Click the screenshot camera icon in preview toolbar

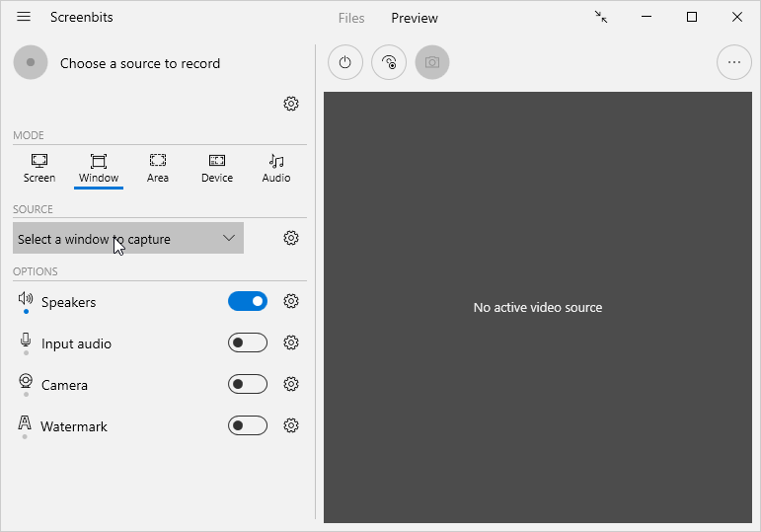tap(432, 62)
